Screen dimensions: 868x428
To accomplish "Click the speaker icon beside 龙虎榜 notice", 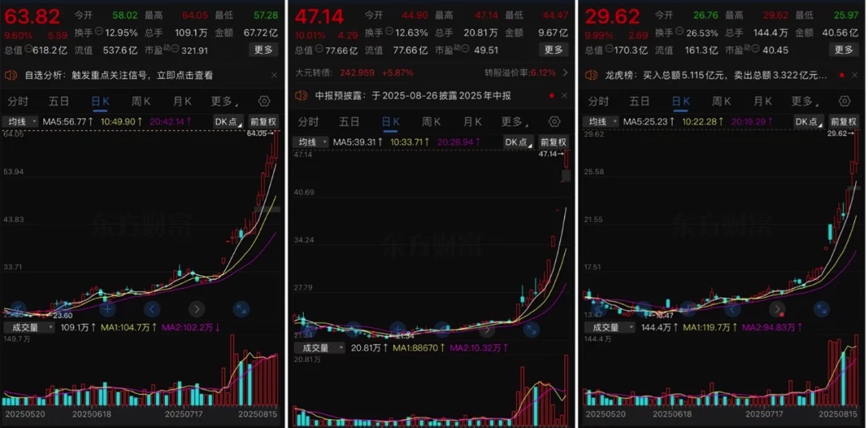I will point(592,75).
